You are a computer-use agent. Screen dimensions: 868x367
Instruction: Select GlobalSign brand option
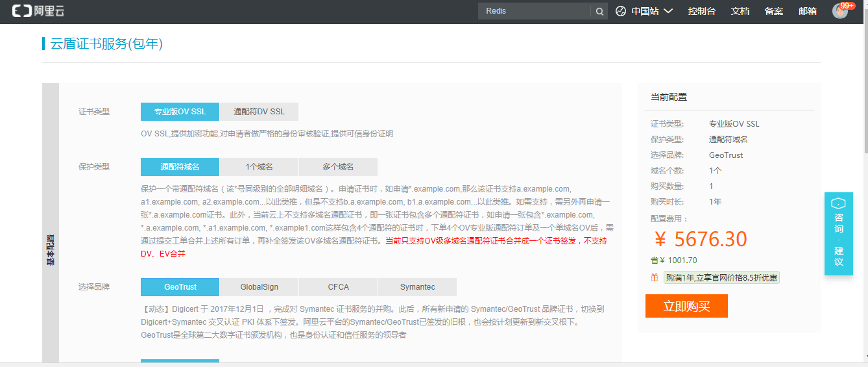coord(259,287)
